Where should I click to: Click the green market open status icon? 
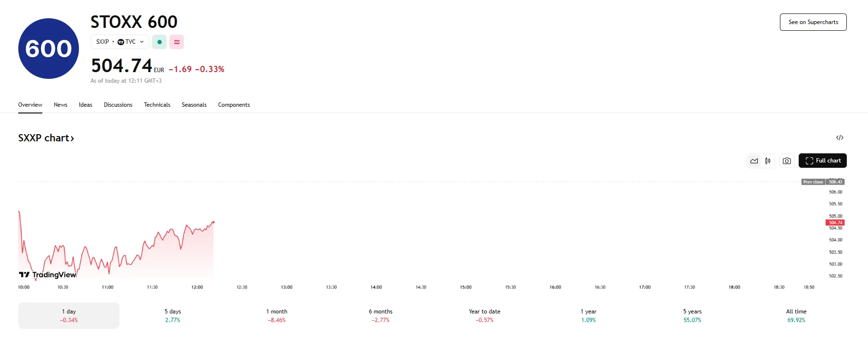(x=159, y=42)
